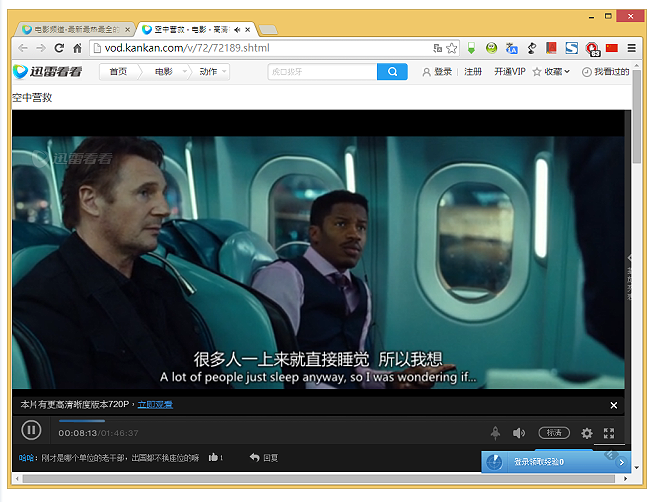This screenshot has width=656, height=502.
Task: Reload the current page
Action: 59,48
